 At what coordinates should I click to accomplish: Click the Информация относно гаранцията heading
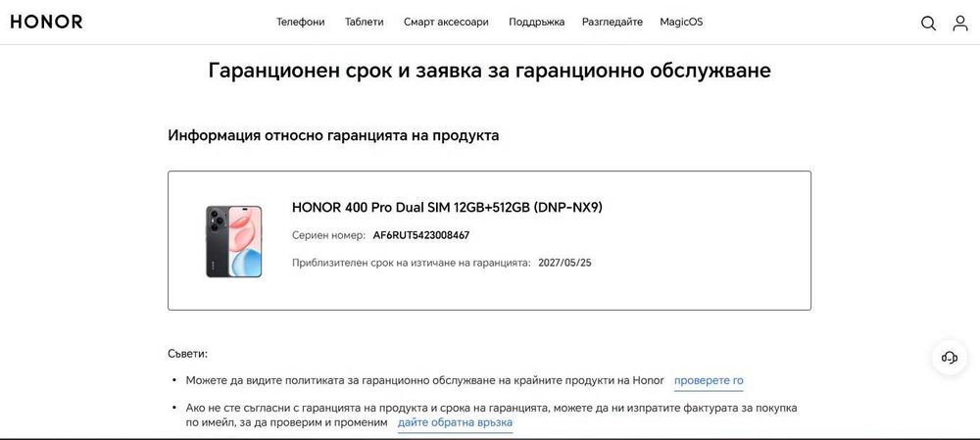[x=333, y=135]
